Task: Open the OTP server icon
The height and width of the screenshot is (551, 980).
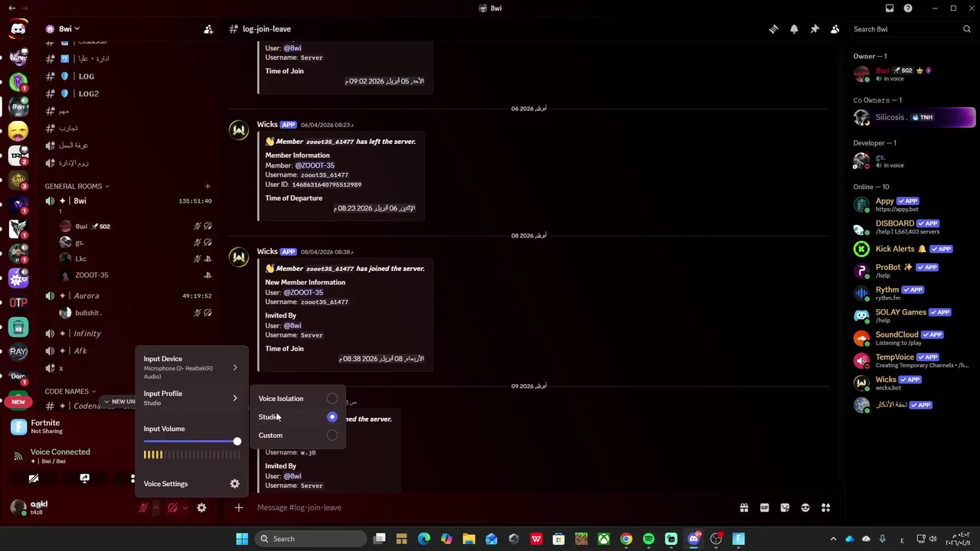Action: [18, 302]
